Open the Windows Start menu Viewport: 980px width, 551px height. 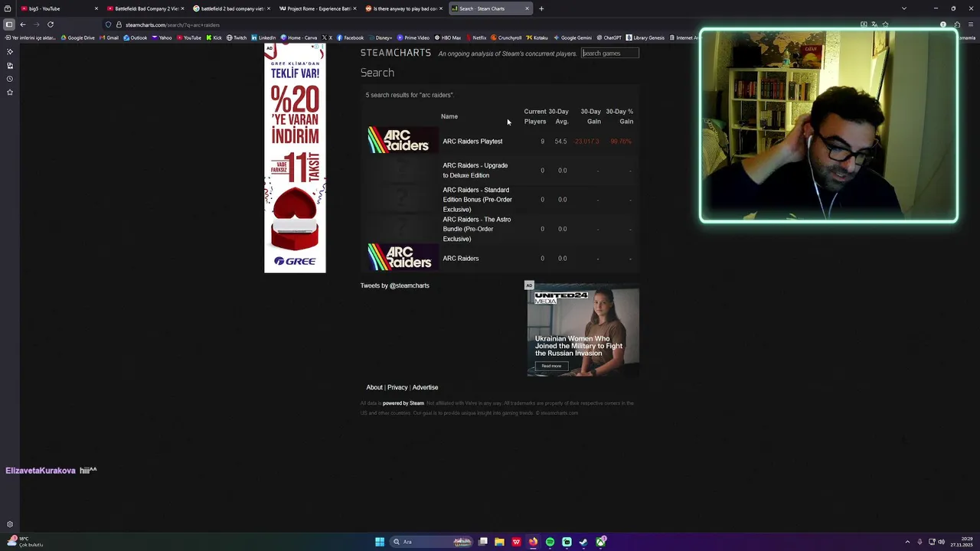coord(380,542)
